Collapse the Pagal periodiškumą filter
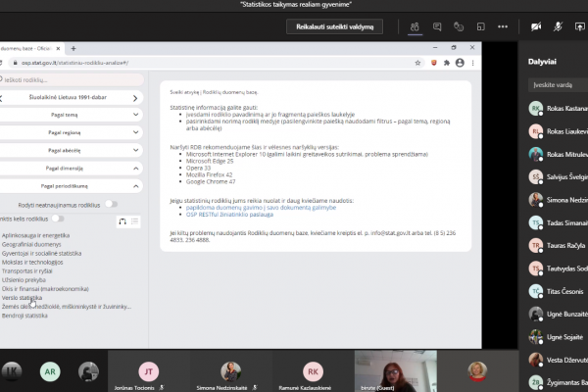 [72, 186]
